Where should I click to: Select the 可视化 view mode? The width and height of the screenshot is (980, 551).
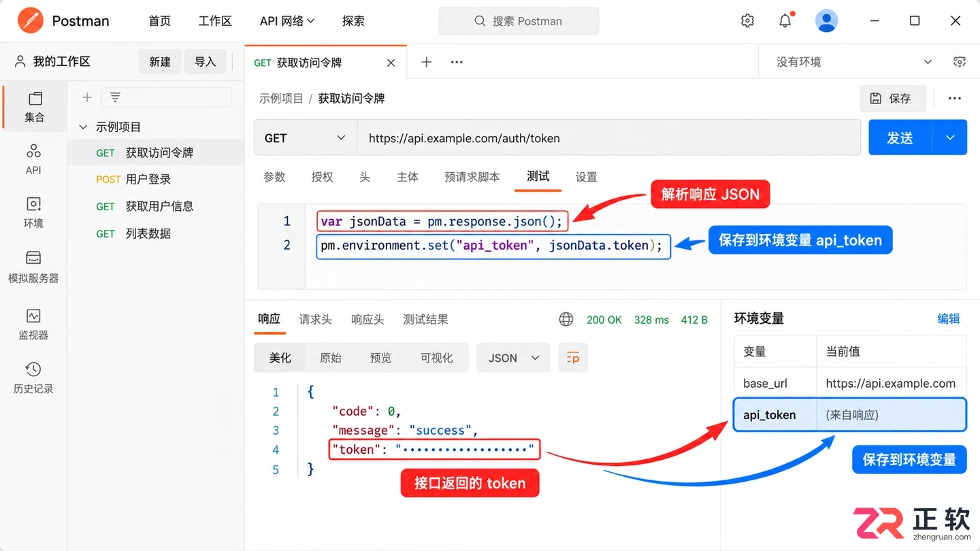tap(436, 358)
